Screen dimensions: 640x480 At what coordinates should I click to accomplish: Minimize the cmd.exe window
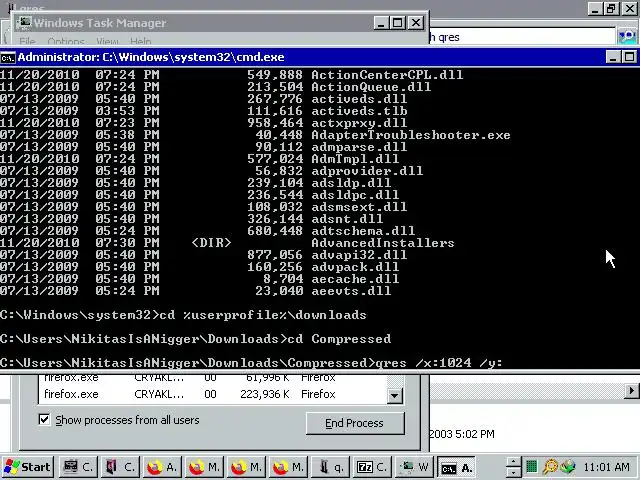pos(613,57)
